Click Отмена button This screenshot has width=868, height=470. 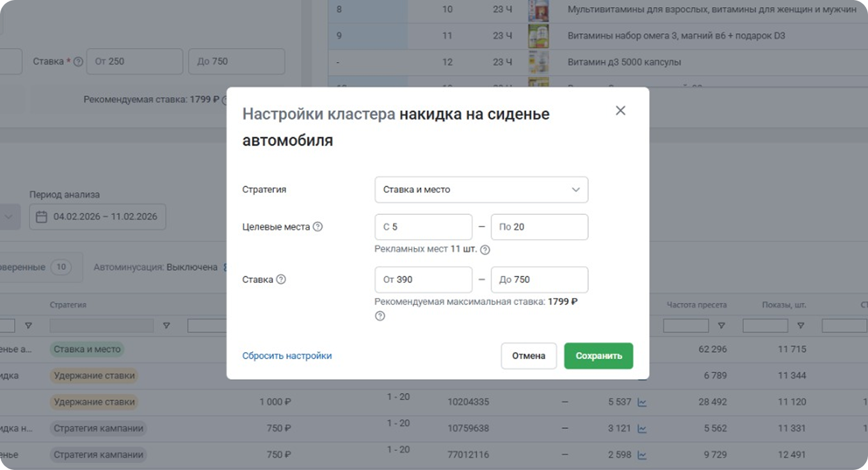[528, 356]
